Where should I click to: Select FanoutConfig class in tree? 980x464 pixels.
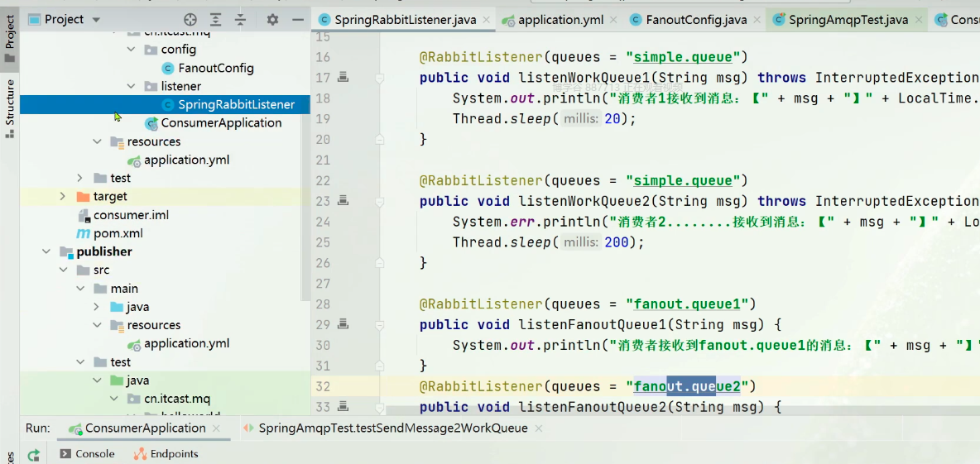tap(216, 68)
